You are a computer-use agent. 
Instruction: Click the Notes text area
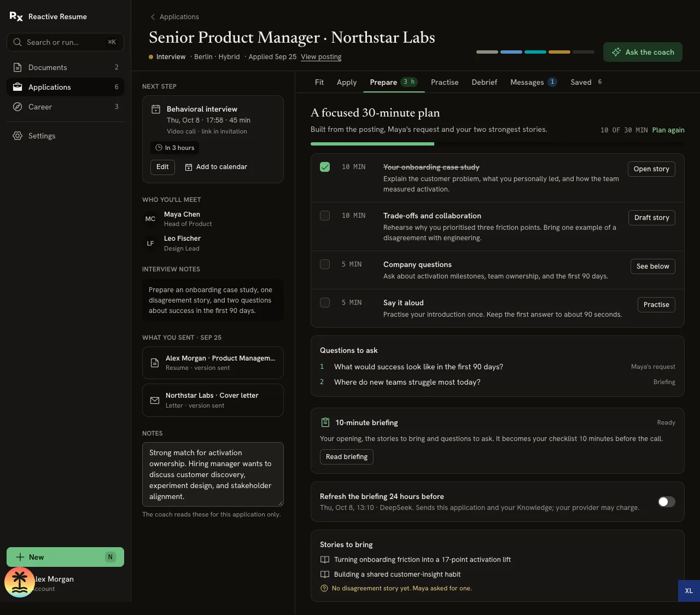(213, 474)
